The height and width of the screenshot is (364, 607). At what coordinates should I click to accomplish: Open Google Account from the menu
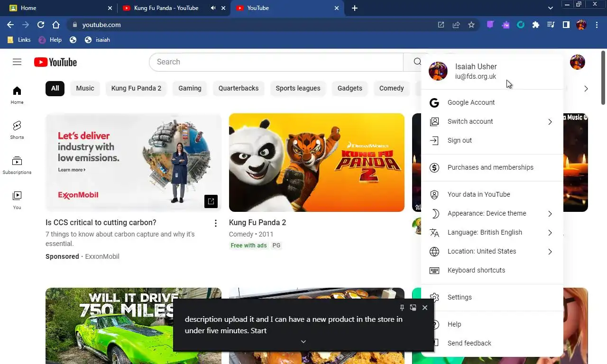[x=492, y=102]
